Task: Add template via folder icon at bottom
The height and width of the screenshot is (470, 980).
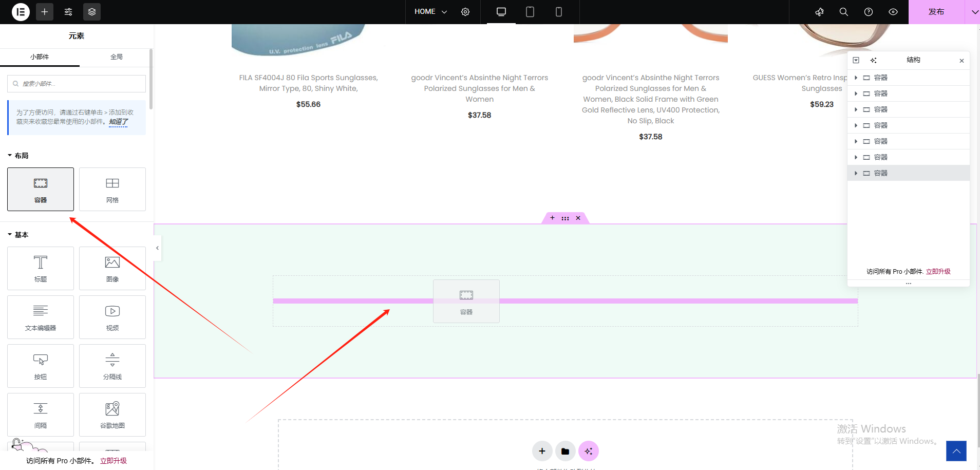Action: pyautogui.click(x=565, y=451)
